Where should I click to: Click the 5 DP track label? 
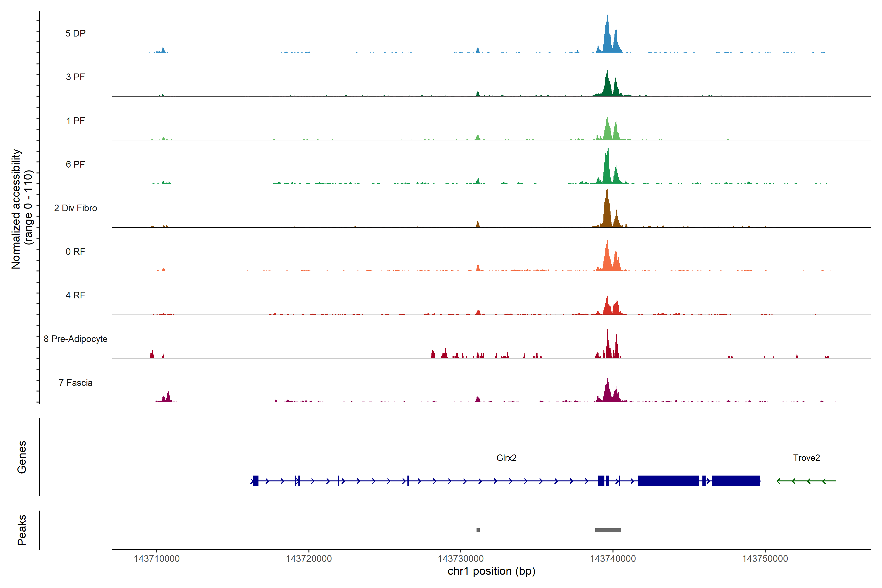coord(75,33)
